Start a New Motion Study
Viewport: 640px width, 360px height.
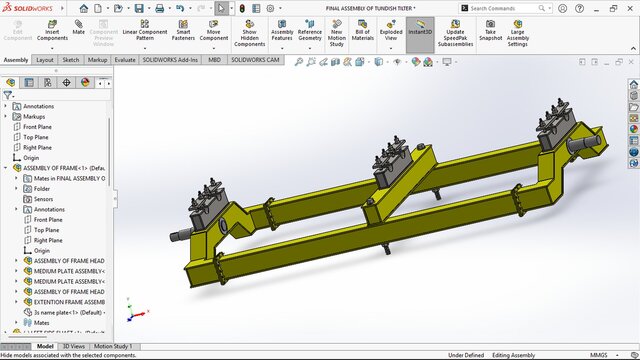point(337,33)
